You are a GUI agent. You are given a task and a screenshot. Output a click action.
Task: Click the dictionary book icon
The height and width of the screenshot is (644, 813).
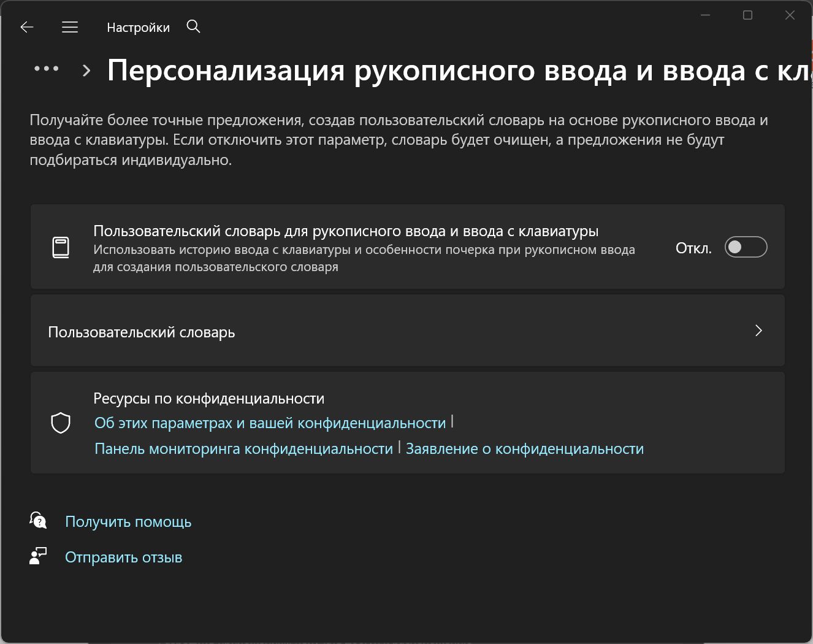pos(61,247)
